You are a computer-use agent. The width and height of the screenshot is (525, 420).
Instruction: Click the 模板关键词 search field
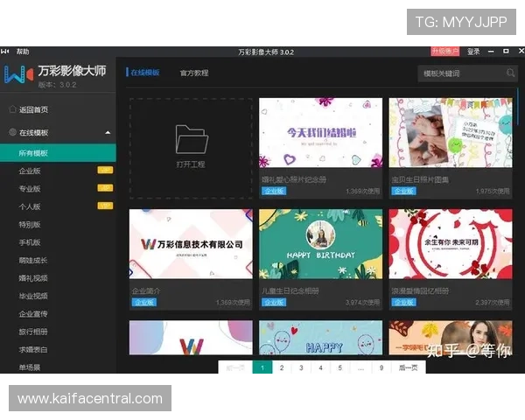(467, 73)
